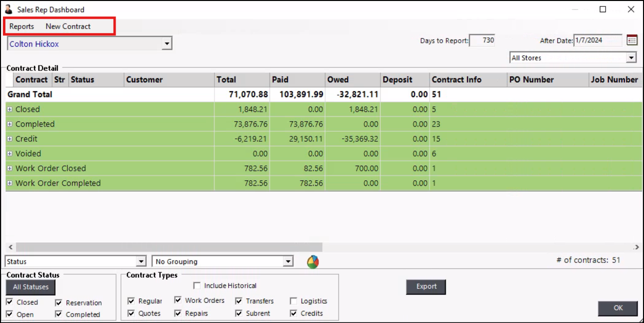Expand the Credit group row
The width and height of the screenshot is (644, 323).
pyautogui.click(x=10, y=139)
